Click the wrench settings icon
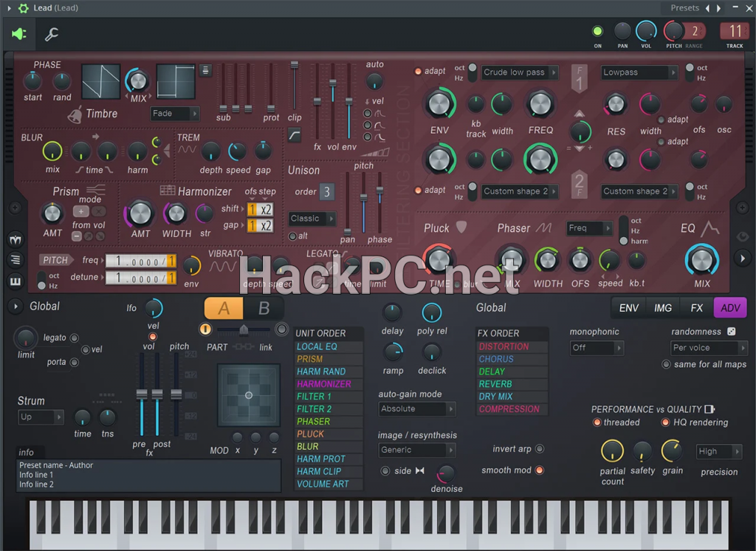Screen dimensions: 756x551 click(x=52, y=34)
